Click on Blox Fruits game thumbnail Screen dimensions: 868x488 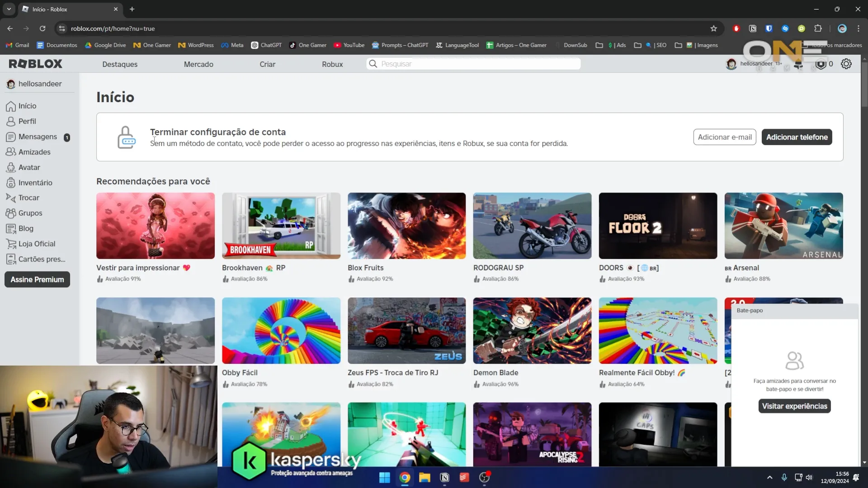[406, 226]
